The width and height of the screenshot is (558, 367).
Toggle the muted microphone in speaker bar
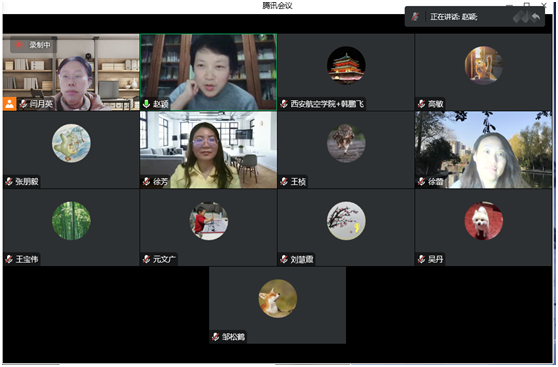415,16
